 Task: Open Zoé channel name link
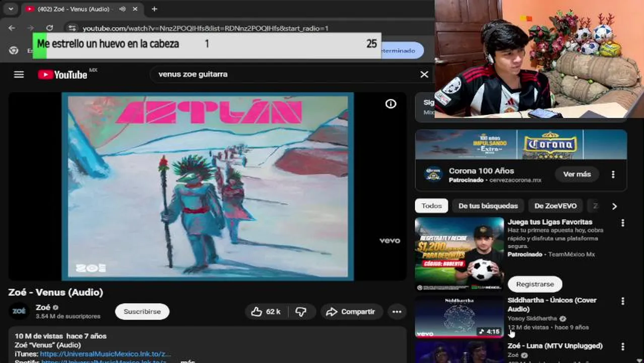(43, 308)
